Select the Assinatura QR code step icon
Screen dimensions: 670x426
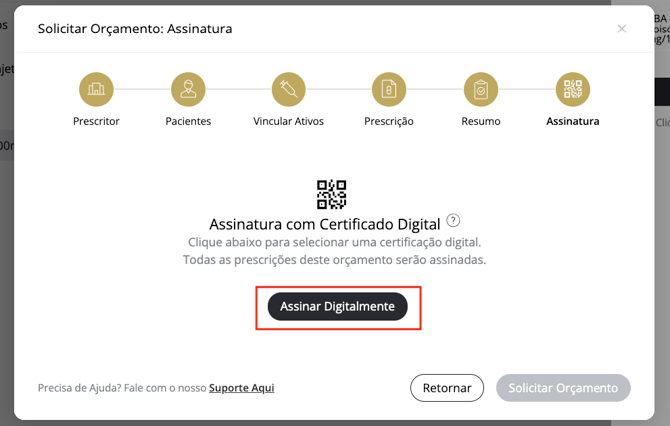pos(573,89)
